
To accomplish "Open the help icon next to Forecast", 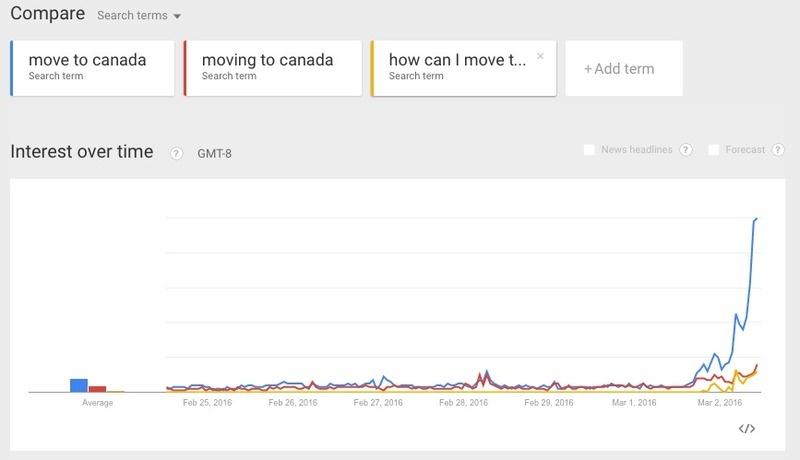I will click(777, 150).
